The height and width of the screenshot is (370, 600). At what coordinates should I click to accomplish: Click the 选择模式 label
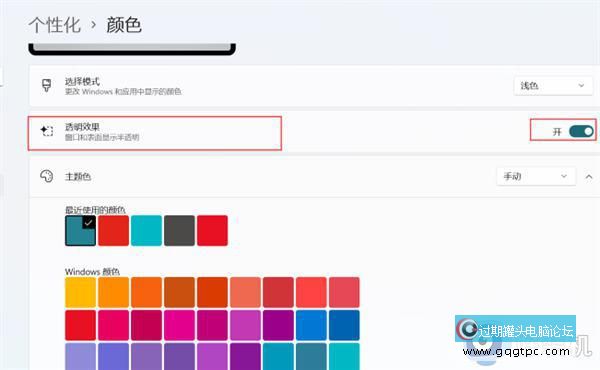click(x=82, y=81)
